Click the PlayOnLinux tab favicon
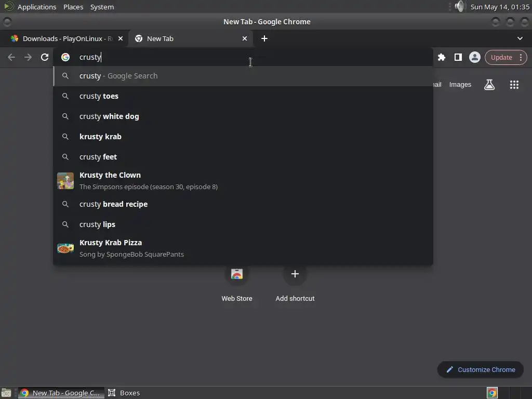Viewport: 532px width, 399px height. pos(14,38)
